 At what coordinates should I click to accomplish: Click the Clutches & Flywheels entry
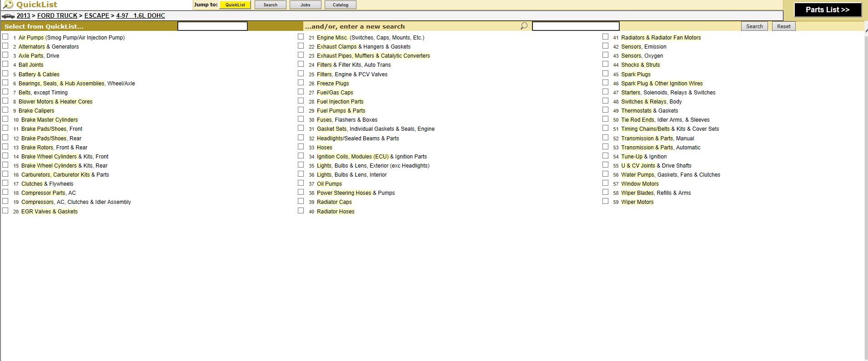(47, 184)
